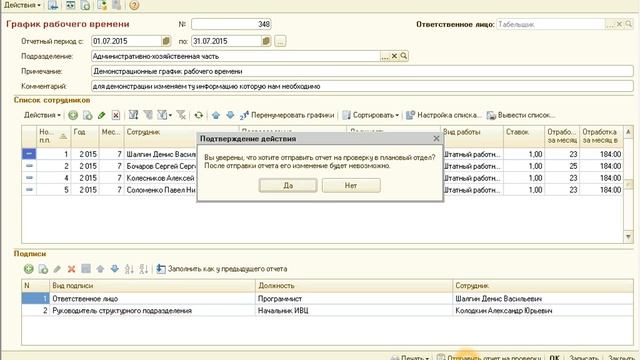Image resolution: width=640 pixels, height=360 pixels.
Task: Move employee row up arrow
Action: (216, 116)
